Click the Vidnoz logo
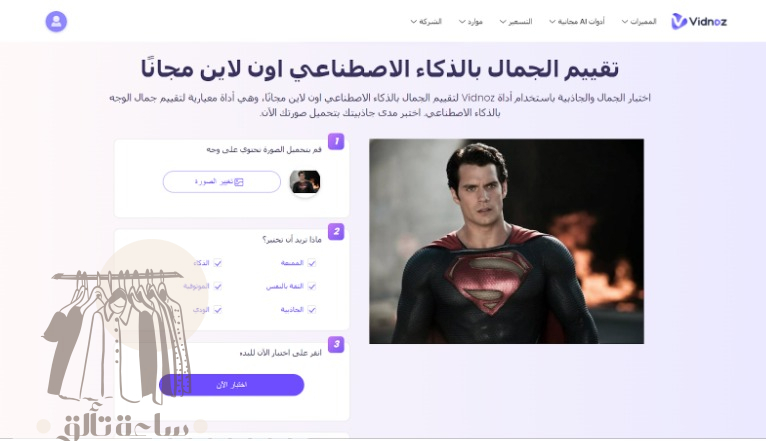The width and height of the screenshot is (766, 441). click(699, 21)
